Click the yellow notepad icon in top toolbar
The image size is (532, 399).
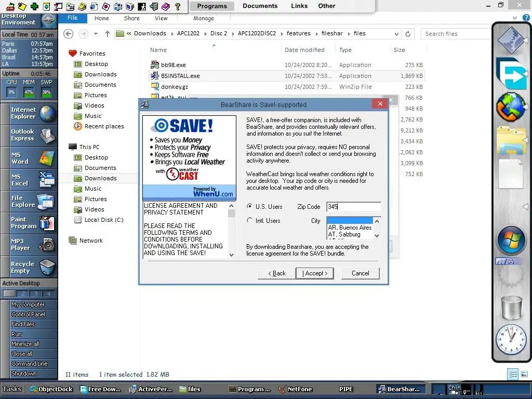(22, 6)
